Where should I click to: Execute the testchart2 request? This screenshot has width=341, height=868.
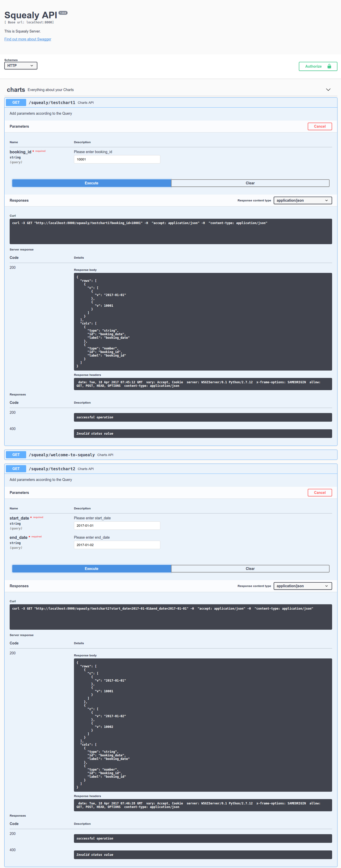91,568
